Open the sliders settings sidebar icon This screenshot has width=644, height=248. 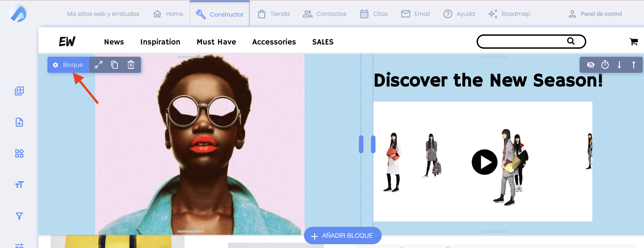pos(19,245)
